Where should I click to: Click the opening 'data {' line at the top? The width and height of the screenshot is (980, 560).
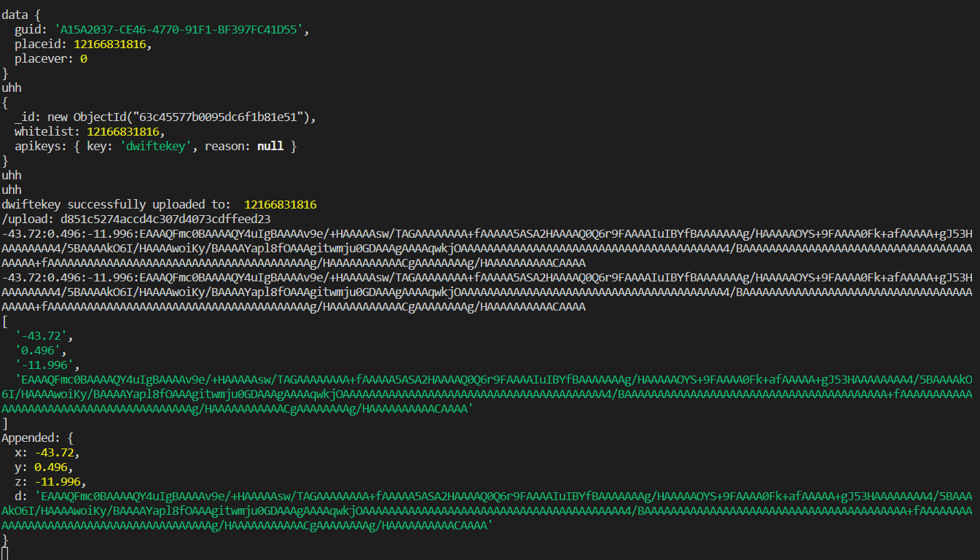click(x=22, y=14)
